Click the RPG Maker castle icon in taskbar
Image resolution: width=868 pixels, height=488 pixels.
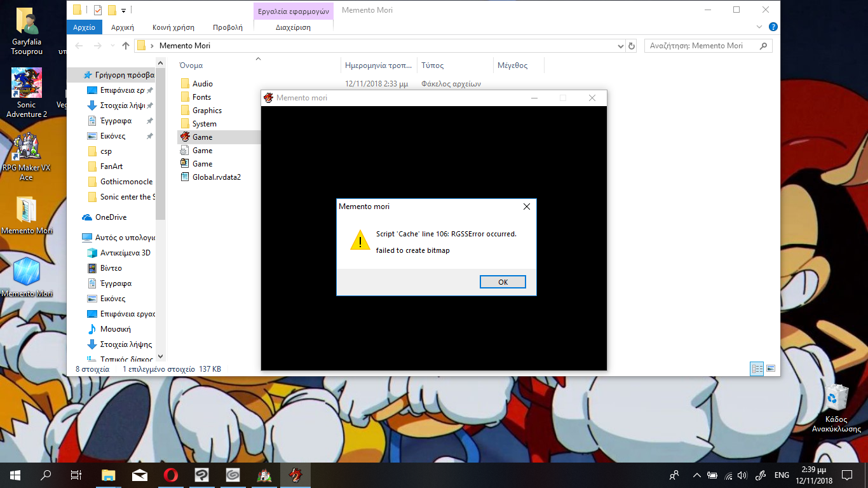tap(264, 475)
